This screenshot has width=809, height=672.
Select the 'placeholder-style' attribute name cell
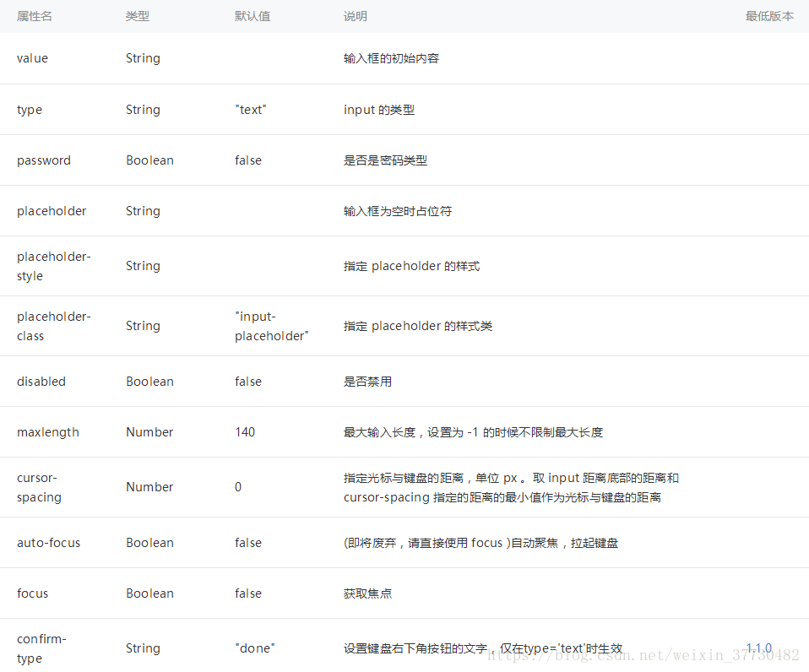pos(54,266)
